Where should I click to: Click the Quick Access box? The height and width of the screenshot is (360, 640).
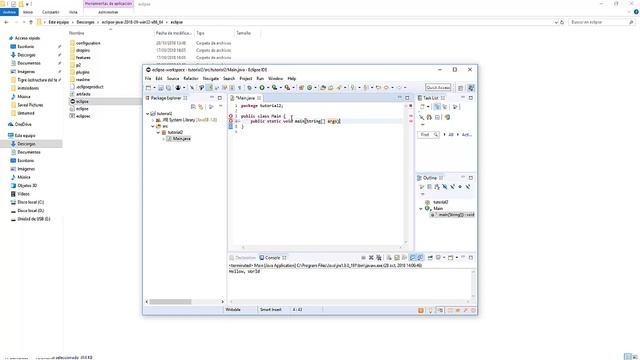438,88
